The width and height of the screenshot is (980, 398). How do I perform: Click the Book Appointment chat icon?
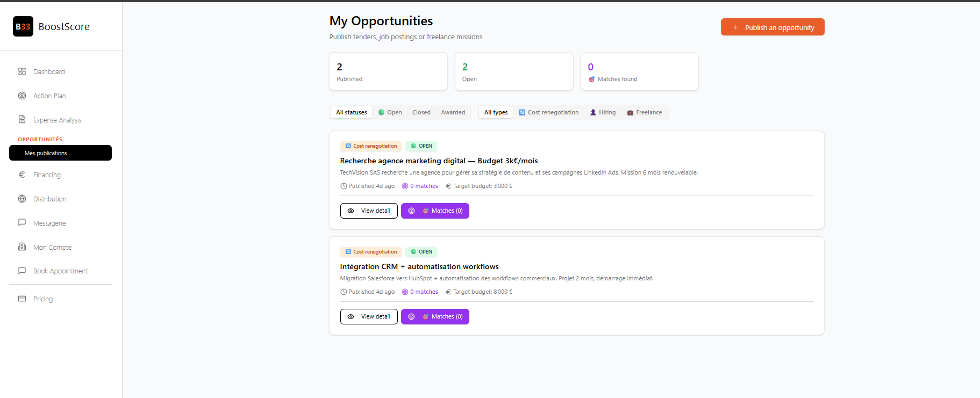pos(22,271)
